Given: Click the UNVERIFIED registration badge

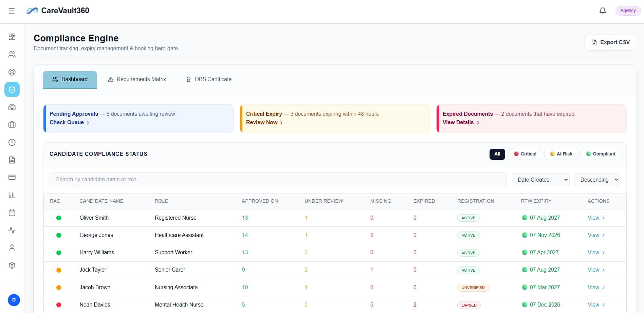Looking at the screenshot, I should tap(473, 288).
